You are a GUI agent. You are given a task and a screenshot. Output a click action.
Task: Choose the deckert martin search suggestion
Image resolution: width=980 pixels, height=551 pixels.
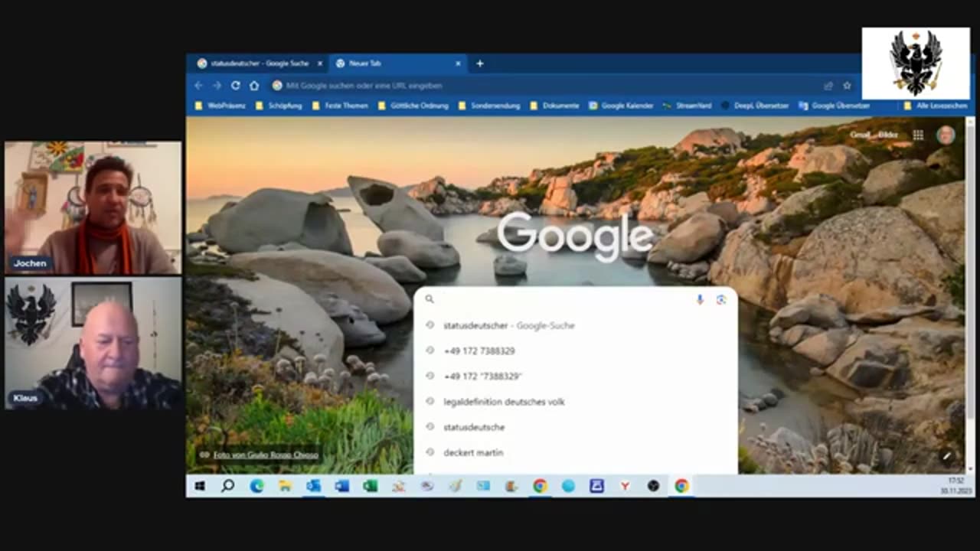(x=576, y=452)
